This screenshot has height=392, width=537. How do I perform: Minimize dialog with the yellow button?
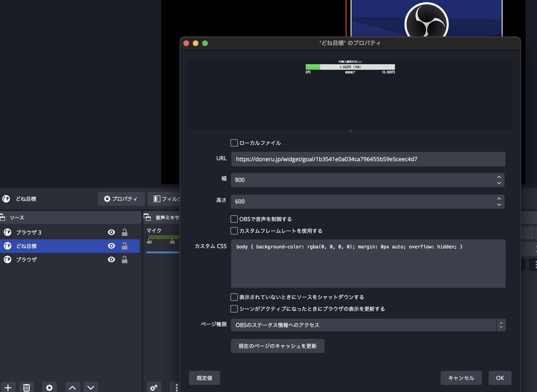pyautogui.click(x=196, y=43)
